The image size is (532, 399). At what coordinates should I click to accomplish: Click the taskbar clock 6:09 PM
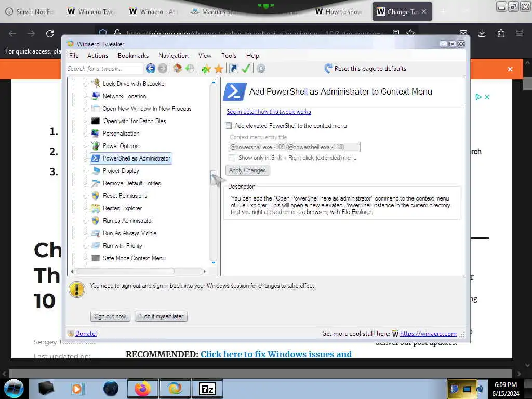point(506,385)
